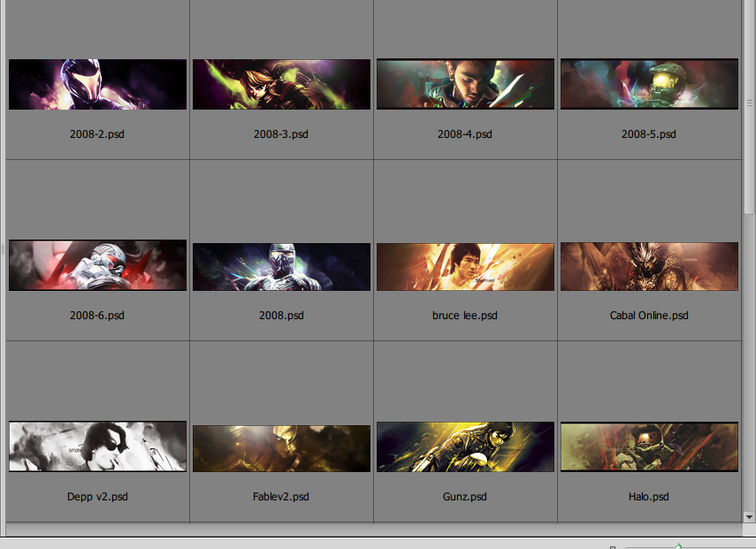Select the bruce lee.psd thumbnail
This screenshot has width=756, height=549.
pos(465,267)
